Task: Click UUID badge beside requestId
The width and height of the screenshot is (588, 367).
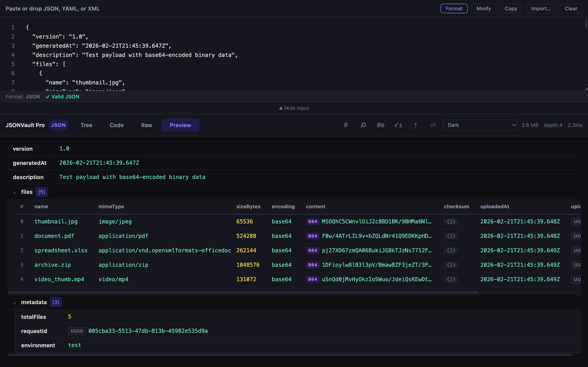Action: point(77,331)
